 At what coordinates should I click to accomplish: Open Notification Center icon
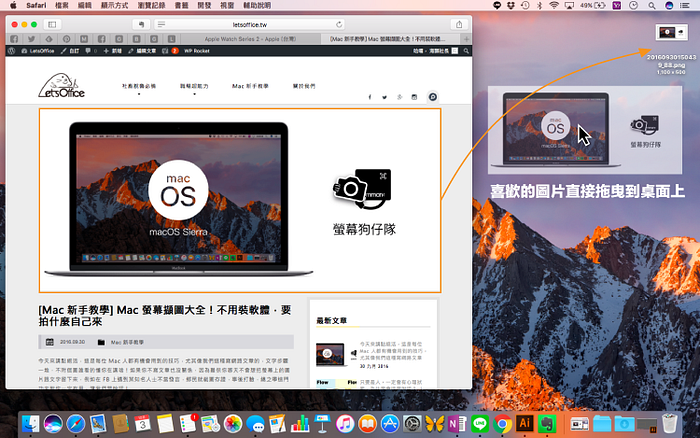[684, 5]
